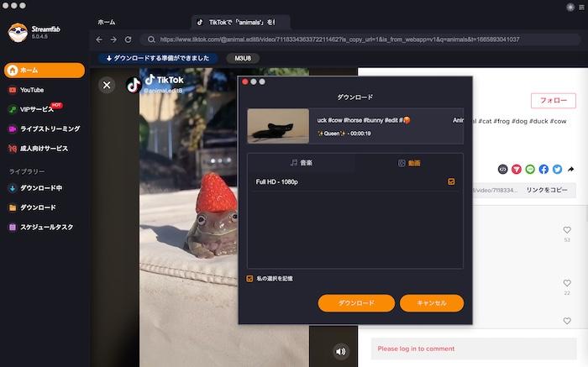588x367 pixels.
Task: Click the cat video thumbnail in dialog
Action: coord(278,126)
